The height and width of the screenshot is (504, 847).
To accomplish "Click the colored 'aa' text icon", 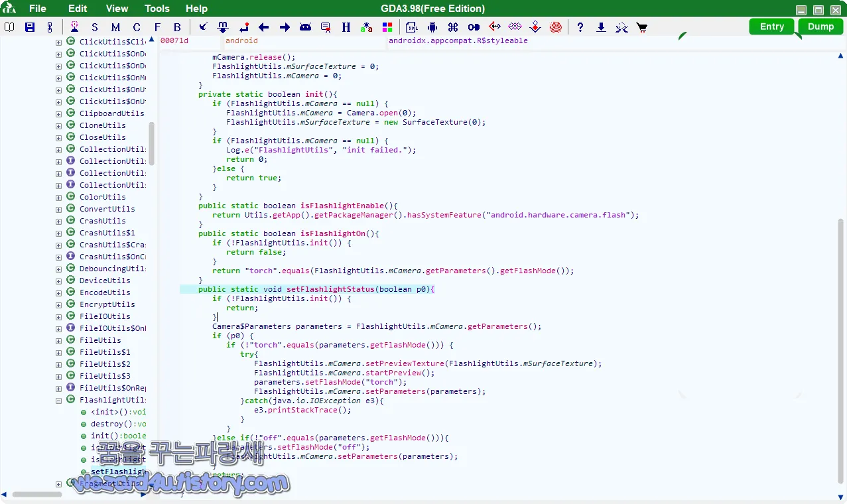I will click(367, 27).
